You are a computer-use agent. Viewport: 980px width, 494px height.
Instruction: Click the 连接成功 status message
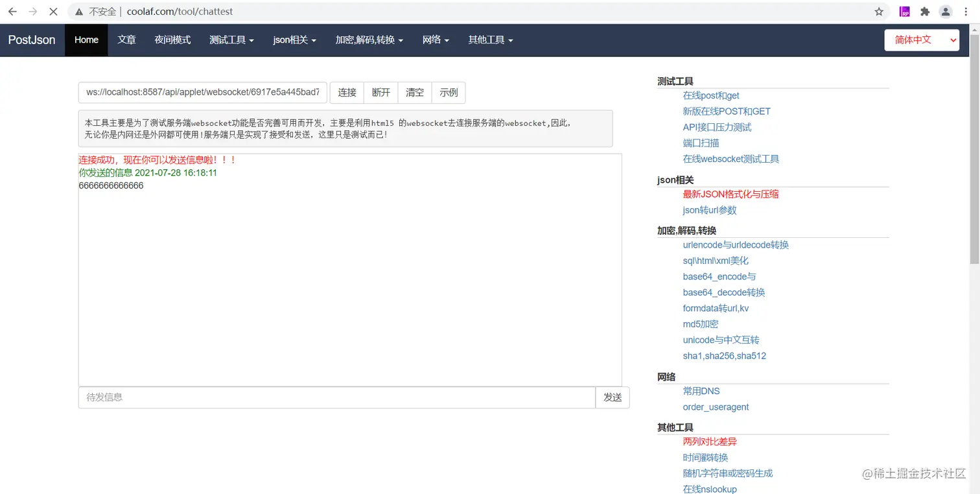[157, 159]
